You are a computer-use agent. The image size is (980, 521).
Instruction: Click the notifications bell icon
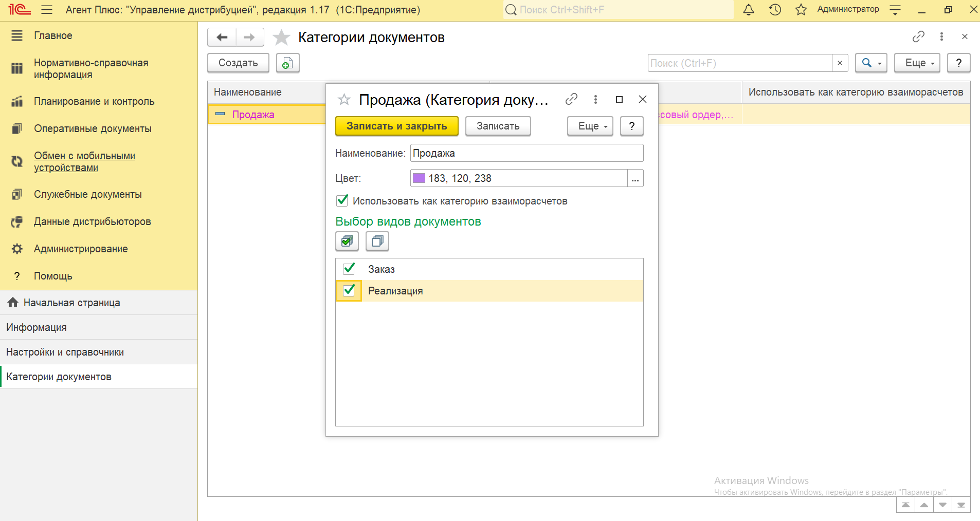pos(749,10)
